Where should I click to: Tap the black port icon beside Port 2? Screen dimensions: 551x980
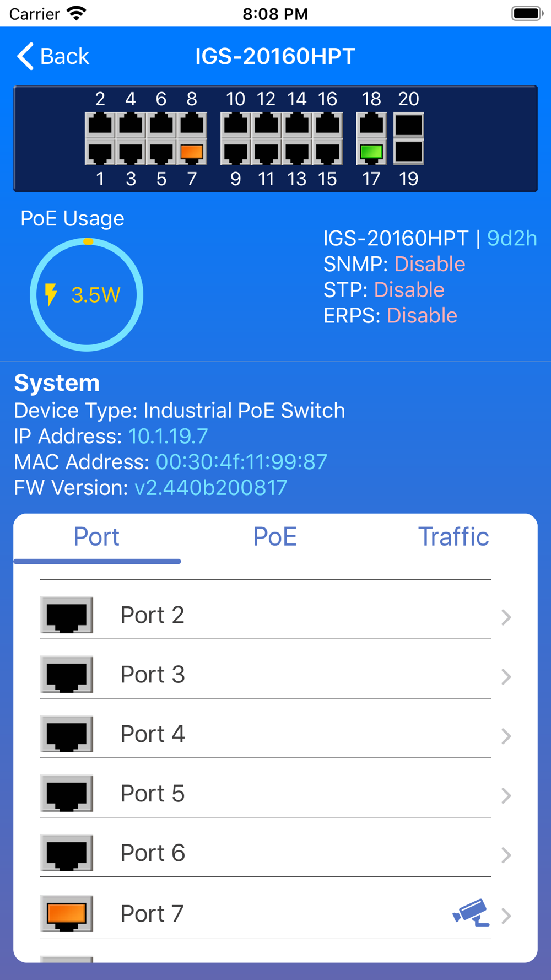pos(67,615)
